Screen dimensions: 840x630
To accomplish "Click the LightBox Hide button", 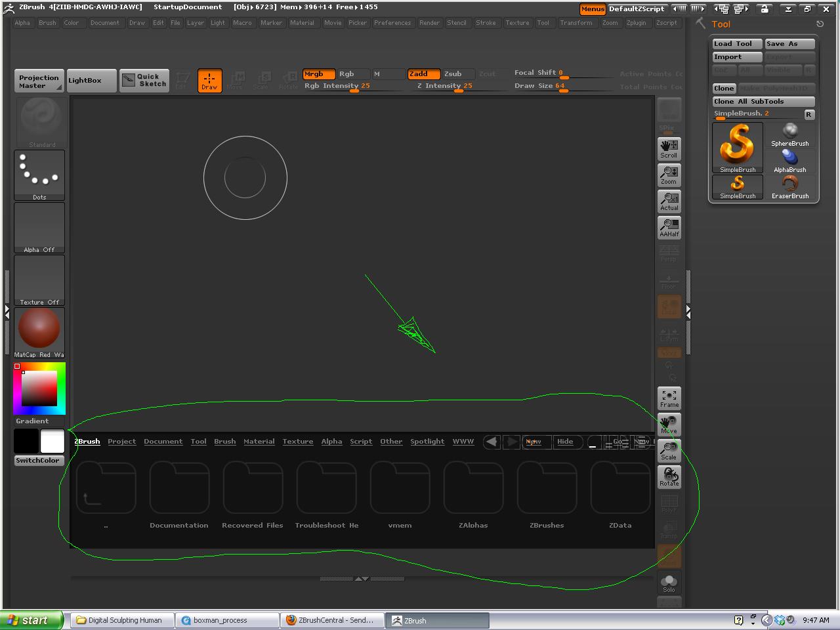I will (568, 442).
